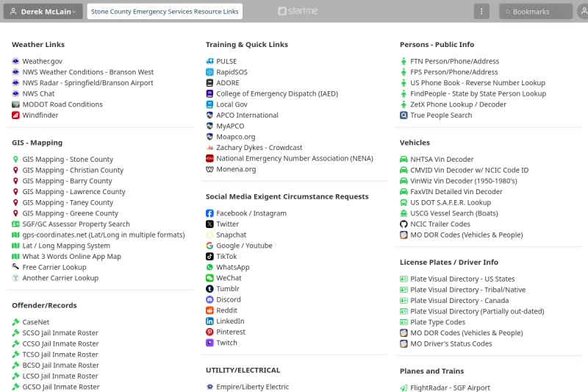
Task: Click the Bookmarks search field
Action: [x=536, y=11]
